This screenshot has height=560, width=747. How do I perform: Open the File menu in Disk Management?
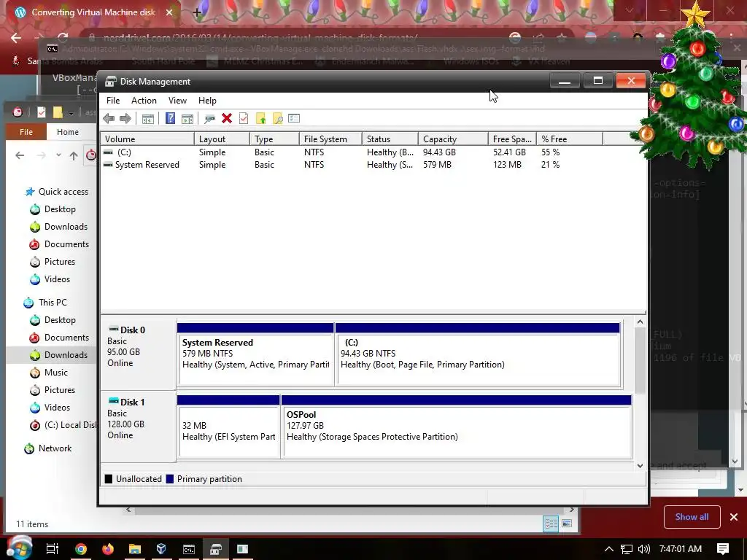pyautogui.click(x=113, y=101)
